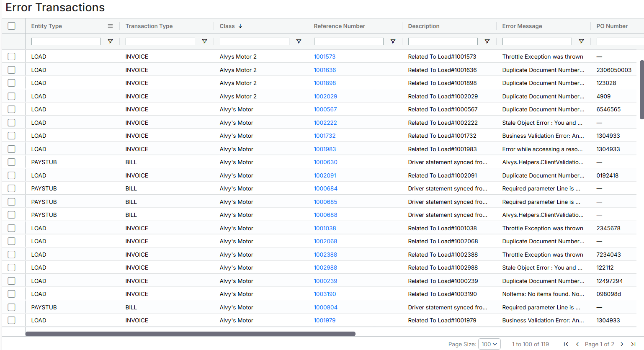Focus the Description filter input
644x350 pixels.
443,41
